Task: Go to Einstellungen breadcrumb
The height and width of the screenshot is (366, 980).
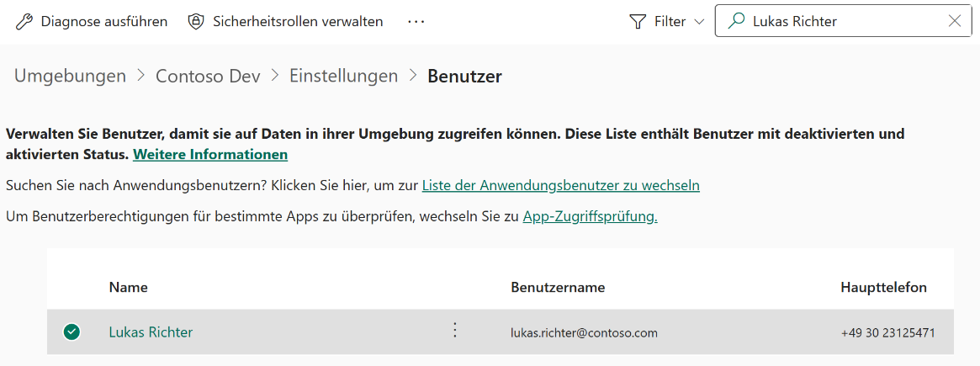Action: point(343,77)
